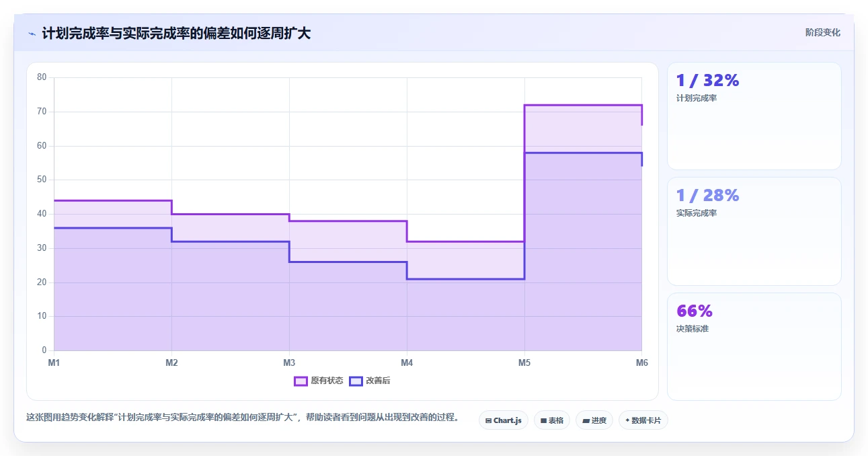Click the icon inside the Chart.js pill
Viewport: 868px width, 456px height.
(x=488, y=421)
